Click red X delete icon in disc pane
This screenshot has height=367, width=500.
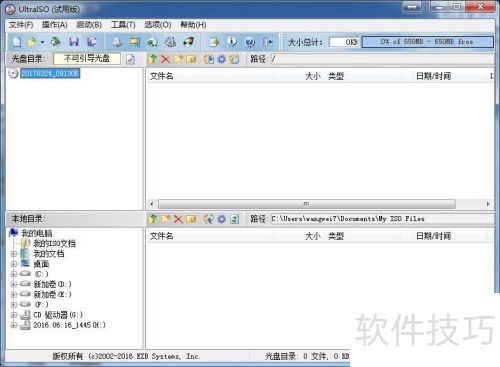tap(165, 59)
